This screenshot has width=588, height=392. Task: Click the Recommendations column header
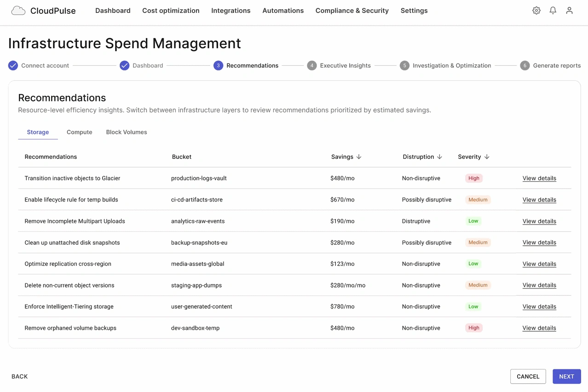[x=51, y=157]
